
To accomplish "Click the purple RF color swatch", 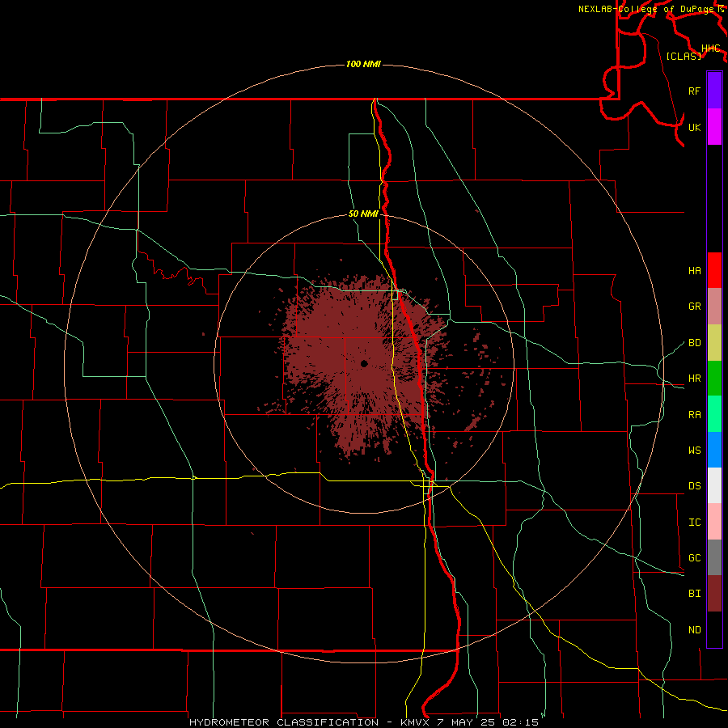I will [714, 91].
